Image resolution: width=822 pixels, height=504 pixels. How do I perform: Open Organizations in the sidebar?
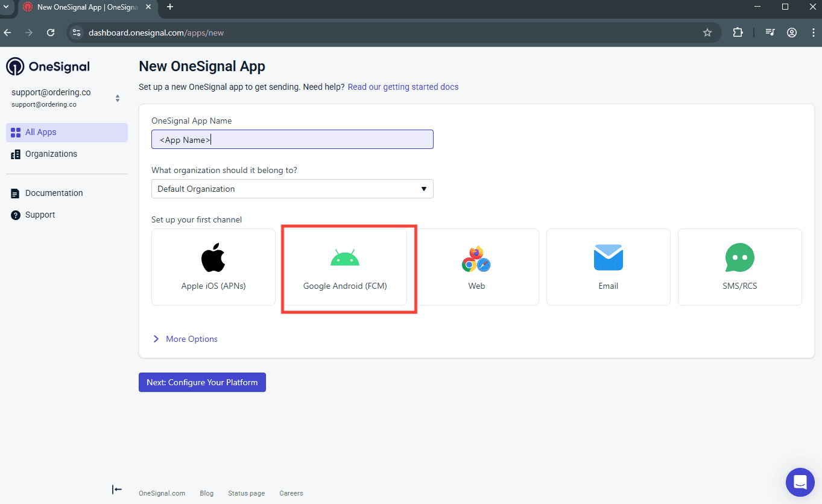67,154
